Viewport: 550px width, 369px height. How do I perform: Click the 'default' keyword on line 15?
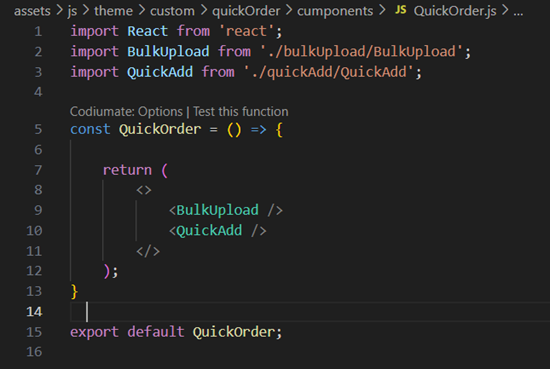tap(156, 331)
